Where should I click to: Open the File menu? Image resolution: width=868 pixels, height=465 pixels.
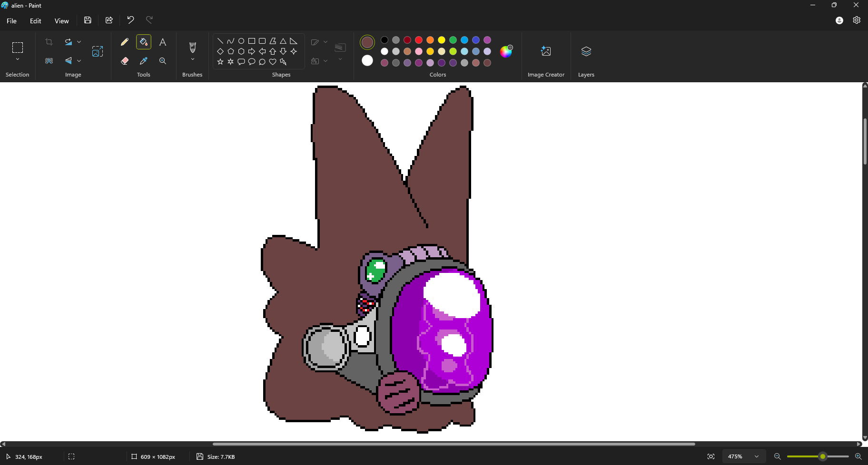11,21
